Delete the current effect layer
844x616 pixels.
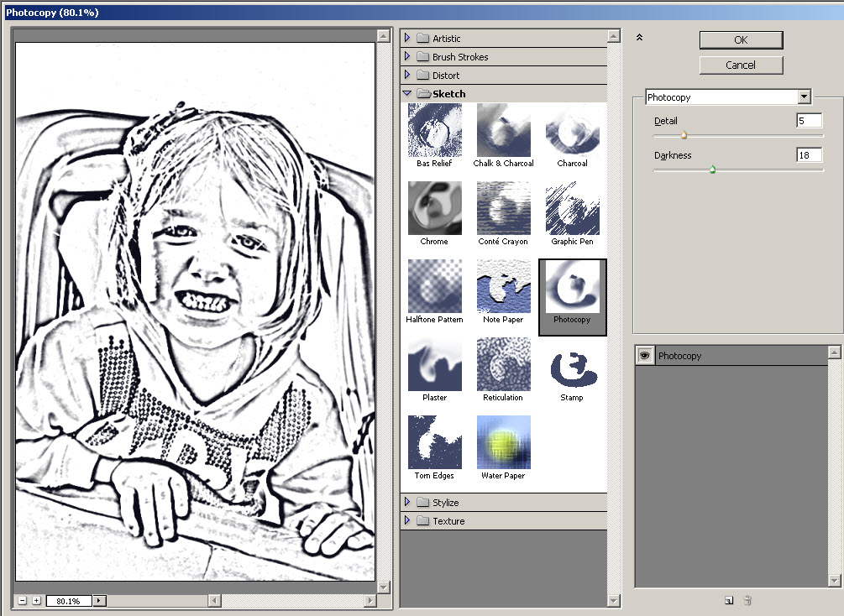point(747,600)
